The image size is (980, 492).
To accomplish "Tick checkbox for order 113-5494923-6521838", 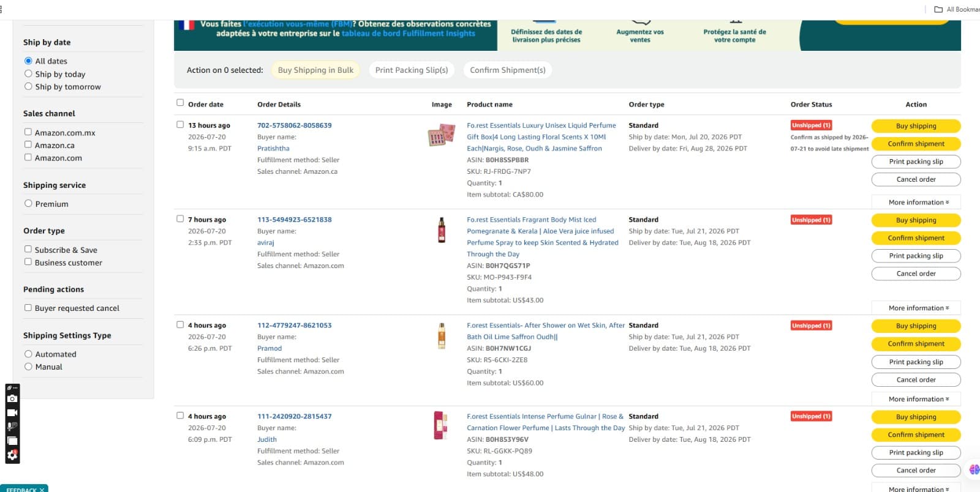I will point(180,219).
